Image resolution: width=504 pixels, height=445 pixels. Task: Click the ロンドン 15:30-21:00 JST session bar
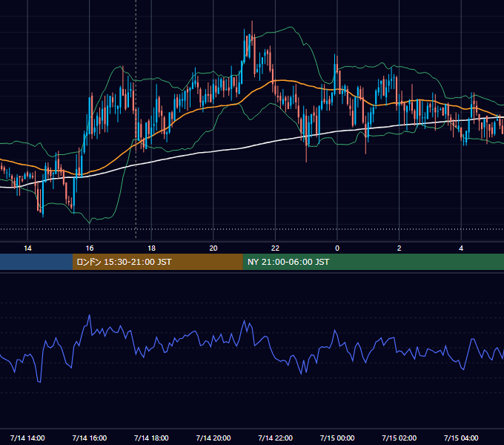tap(157, 262)
